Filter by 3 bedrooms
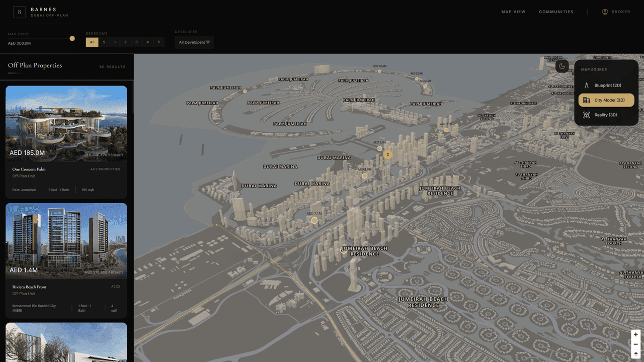Image resolution: width=644 pixels, height=362 pixels. (x=136, y=42)
